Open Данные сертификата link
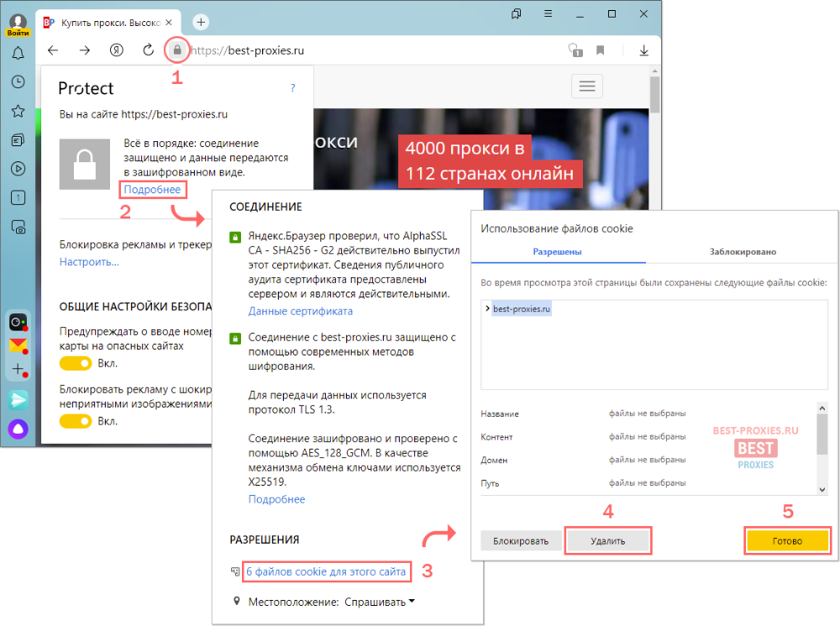The height and width of the screenshot is (626, 840). tap(301, 311)
